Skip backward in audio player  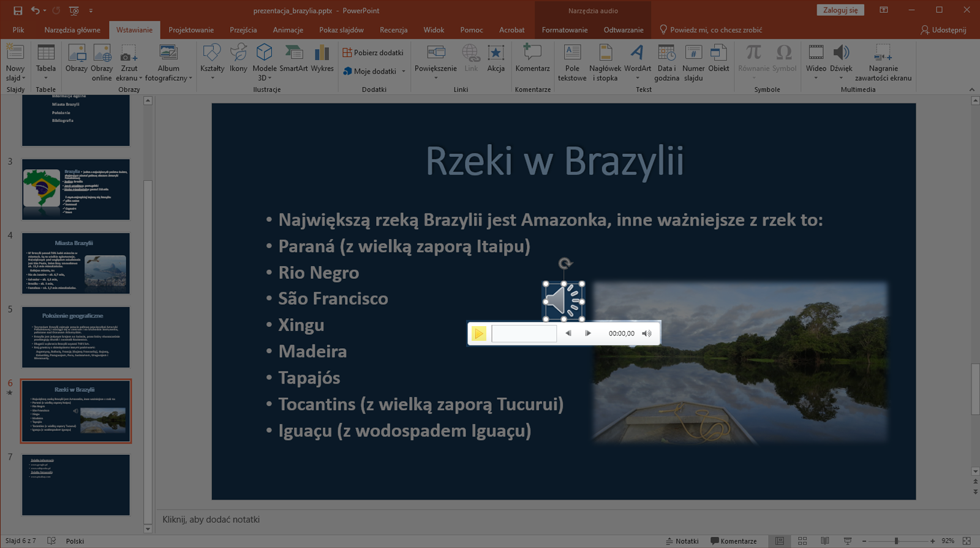pos(568,333)
